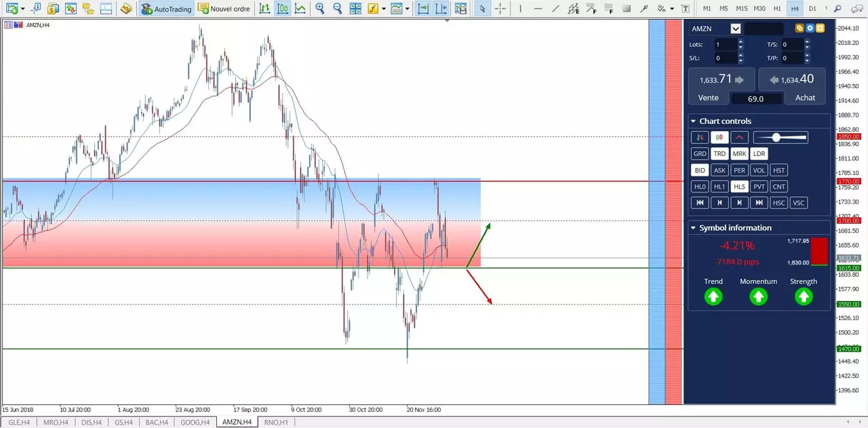Toggle the VOL volumes display
This screenshot has height=428, width=868.
coord(759,170)
